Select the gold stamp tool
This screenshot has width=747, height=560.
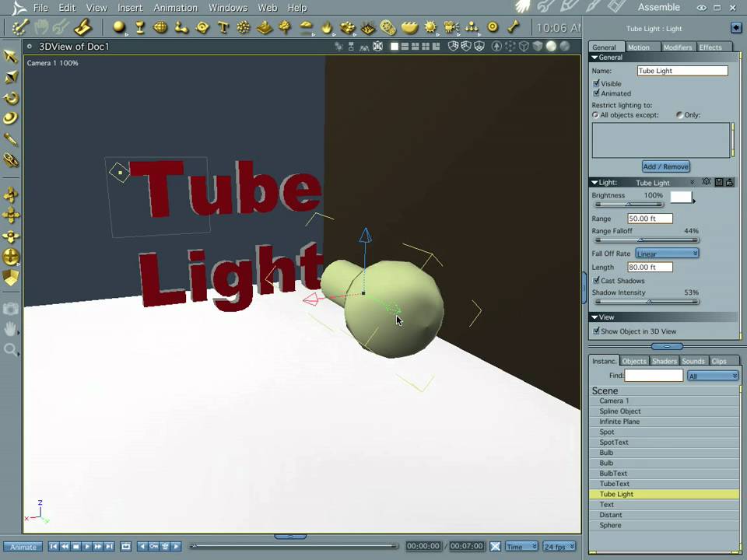(83, 27)
